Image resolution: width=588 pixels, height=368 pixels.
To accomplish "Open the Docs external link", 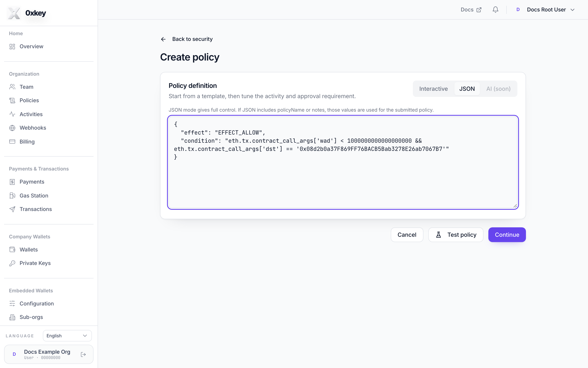I will point(471,10).
